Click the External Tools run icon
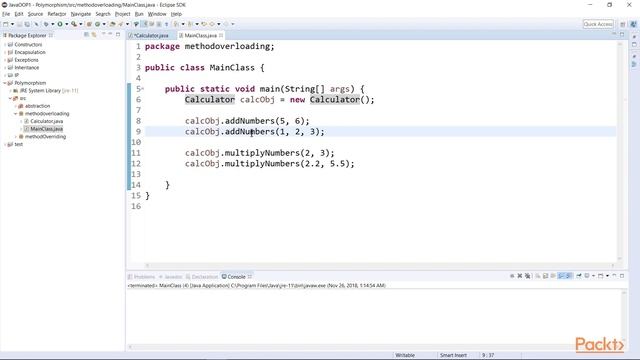The width and height of the screenshot is (640, 360). click(73, 24)
